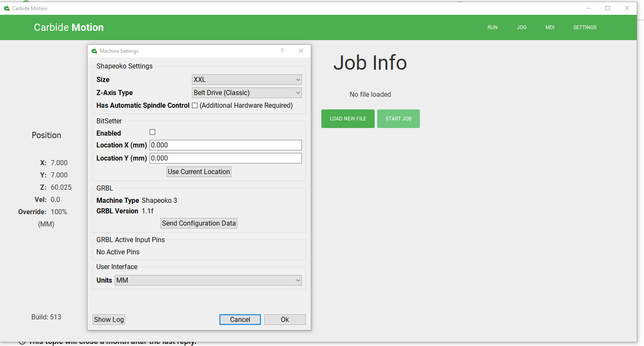Click the '(Additional Hardware Required)' text
Viewport: 644px width, 346px height.
pos(246,105)
